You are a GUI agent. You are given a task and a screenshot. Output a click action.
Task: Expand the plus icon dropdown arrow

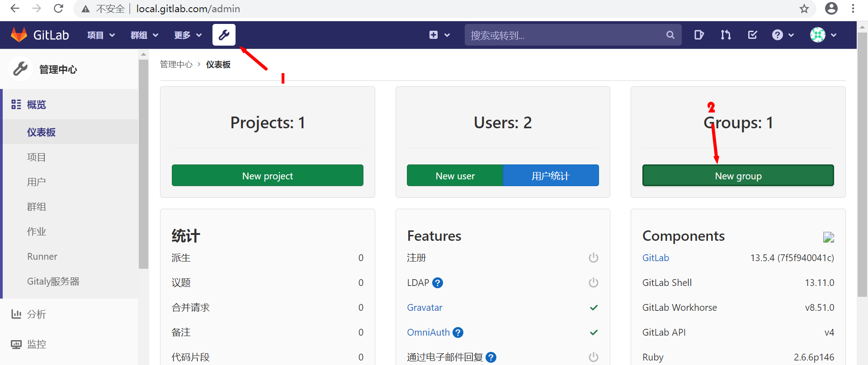click(447, 35)
